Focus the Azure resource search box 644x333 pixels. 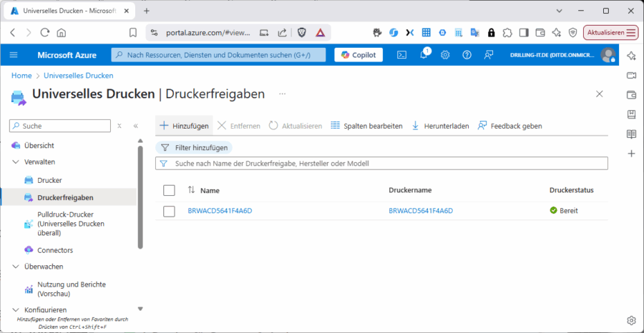(218, 55)
